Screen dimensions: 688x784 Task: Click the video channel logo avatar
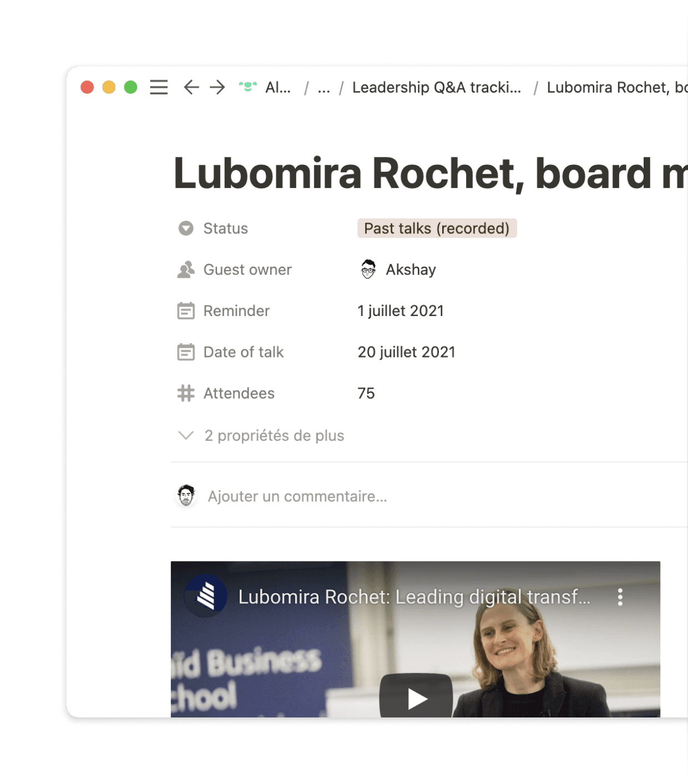(206, 597)
